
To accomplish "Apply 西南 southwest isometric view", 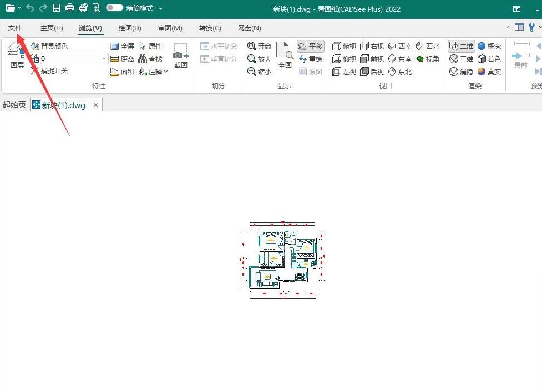I will [399, 47].
